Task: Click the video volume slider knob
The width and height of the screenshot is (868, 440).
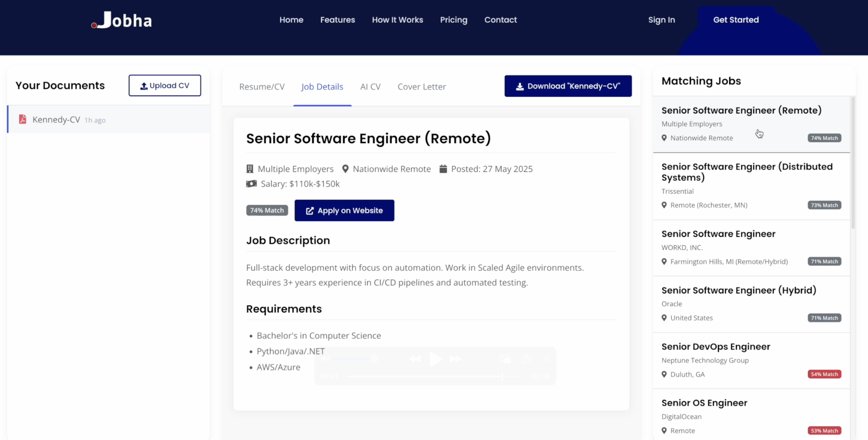Action: pos(374,359)
